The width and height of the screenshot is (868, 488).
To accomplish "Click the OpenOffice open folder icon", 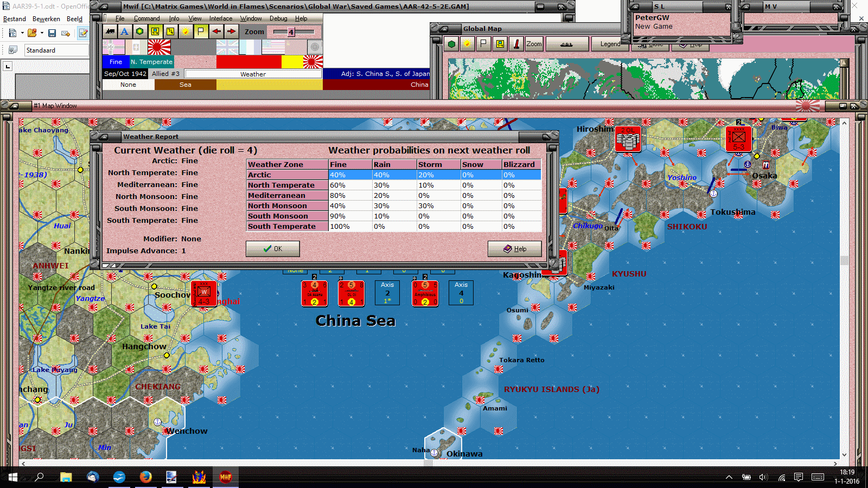I will 32,33.
